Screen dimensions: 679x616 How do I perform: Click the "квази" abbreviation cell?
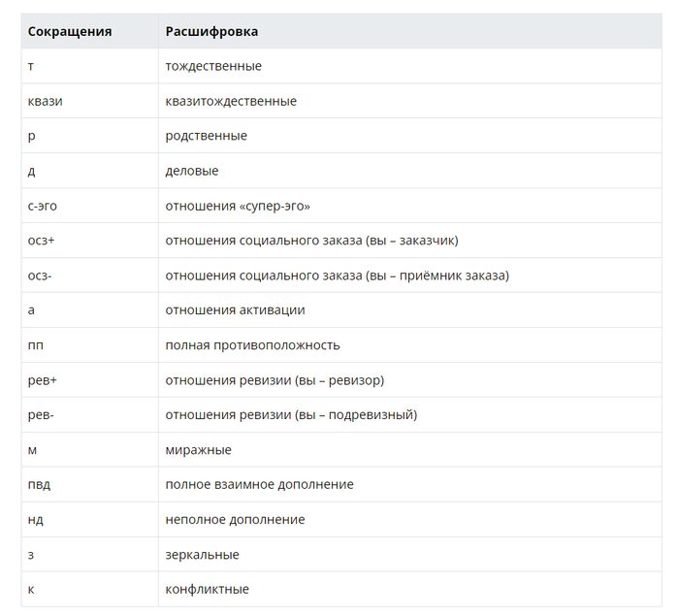46,101
